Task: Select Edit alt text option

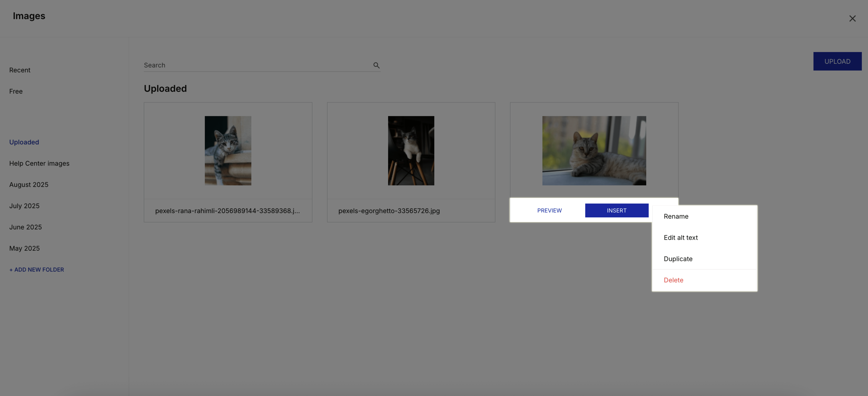Action: click(x=681, y=237)
